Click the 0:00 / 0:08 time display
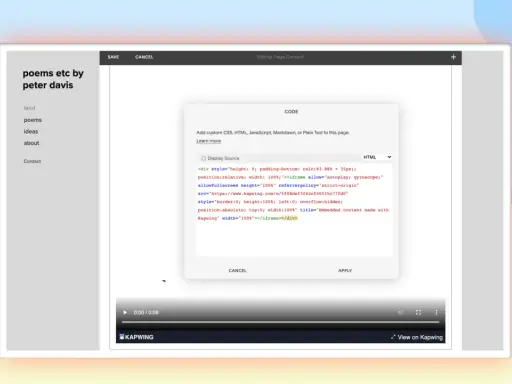This screenshot has height=384, width=512. 146,312
